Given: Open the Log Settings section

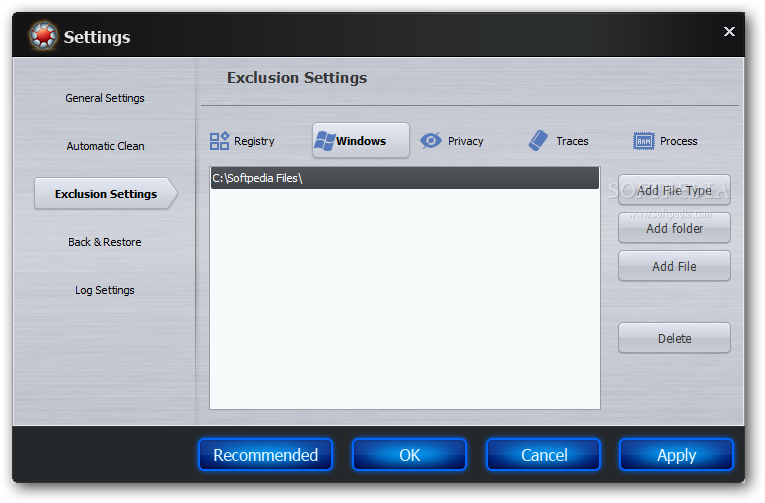Looking at the screenshot, I should point(104,290).
